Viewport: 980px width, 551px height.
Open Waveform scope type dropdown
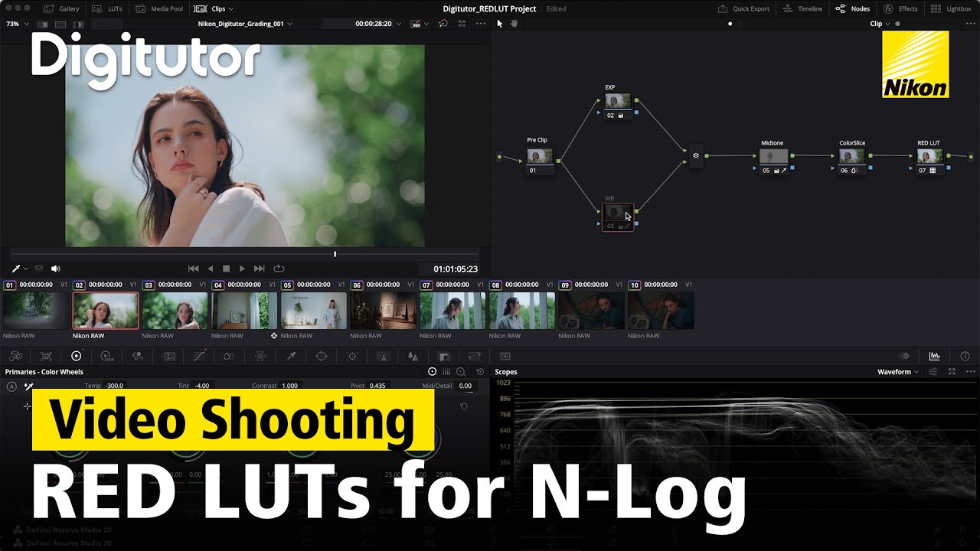pyautogui.click(x=898, y=372)
